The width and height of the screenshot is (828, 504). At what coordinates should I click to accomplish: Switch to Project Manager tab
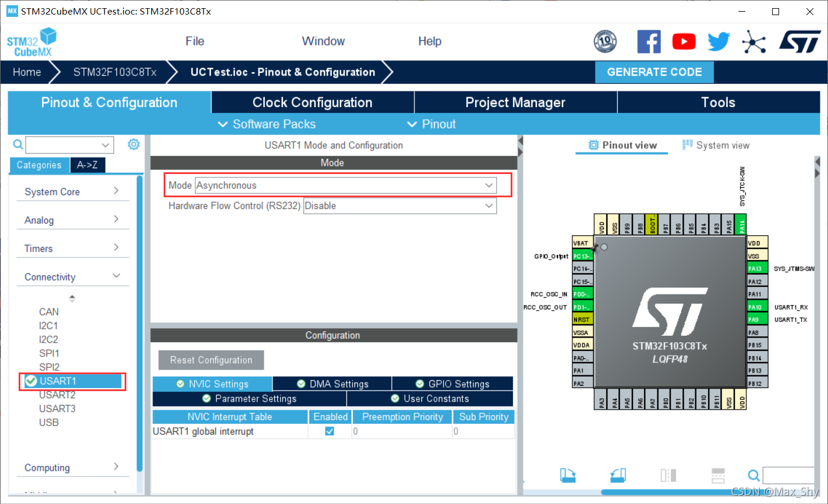pos(515,102)
